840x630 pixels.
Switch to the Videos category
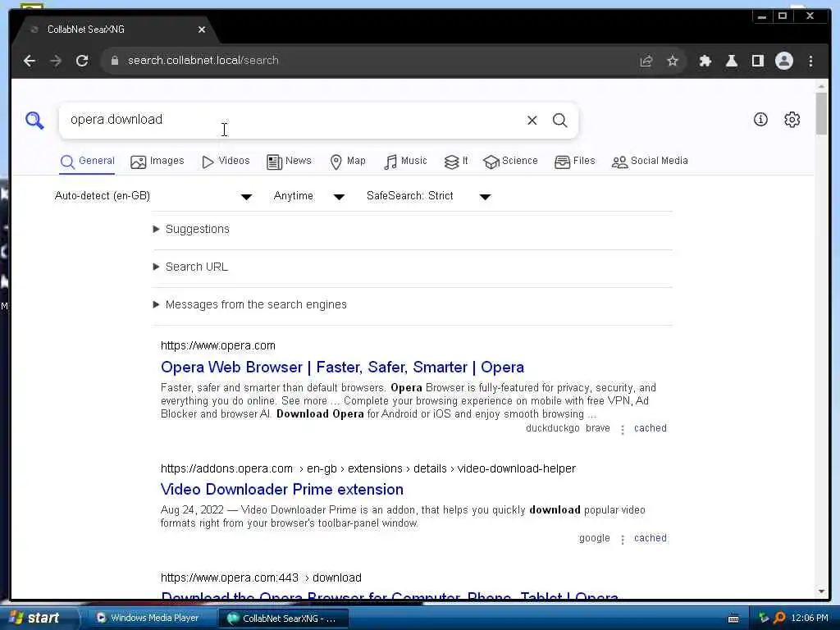(226, 162)
